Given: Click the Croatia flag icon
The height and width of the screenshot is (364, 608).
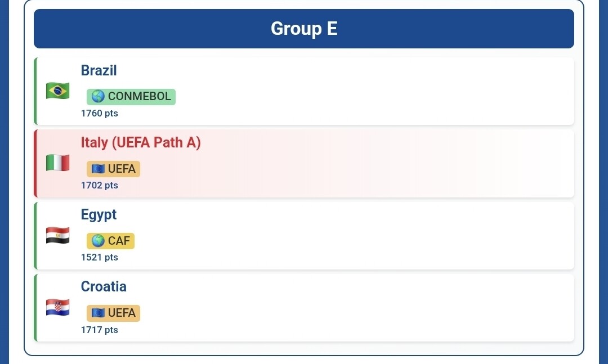Looking at the screenshot, I should pyautogui.click(x=57, y=307).
